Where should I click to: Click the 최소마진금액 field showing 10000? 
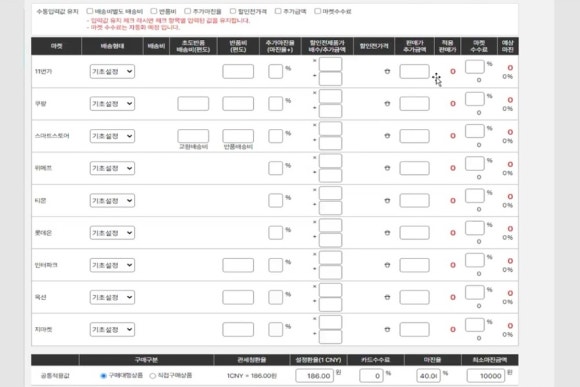486,376
